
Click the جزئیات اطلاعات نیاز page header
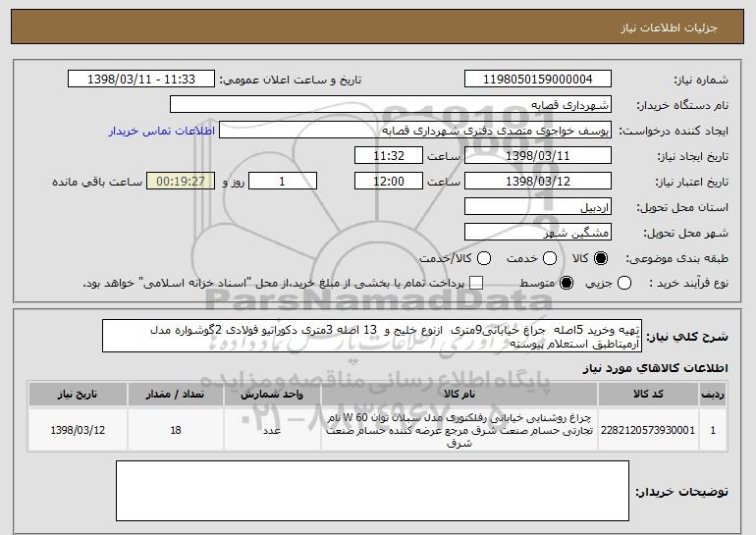click(x=669, y=27)
